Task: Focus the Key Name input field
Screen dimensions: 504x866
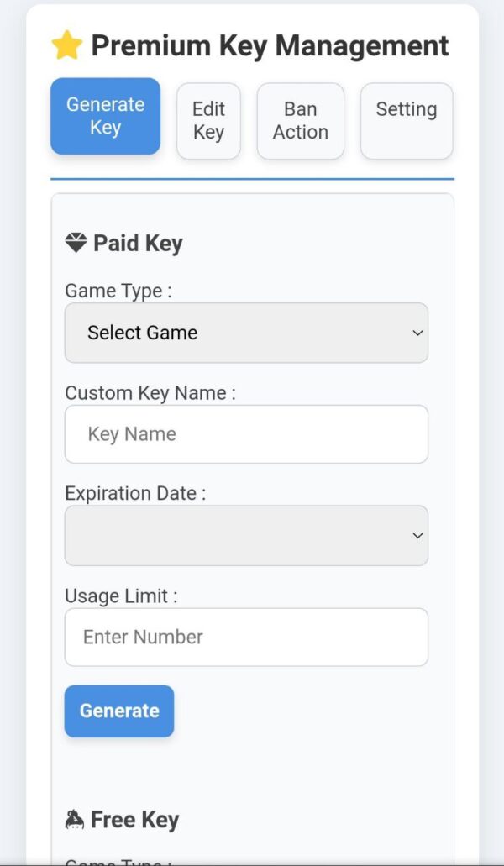Action: [x=246, y=434]
